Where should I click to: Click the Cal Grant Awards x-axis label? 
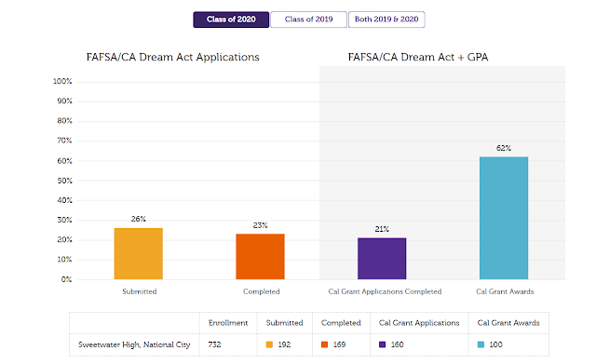point(505,291)
